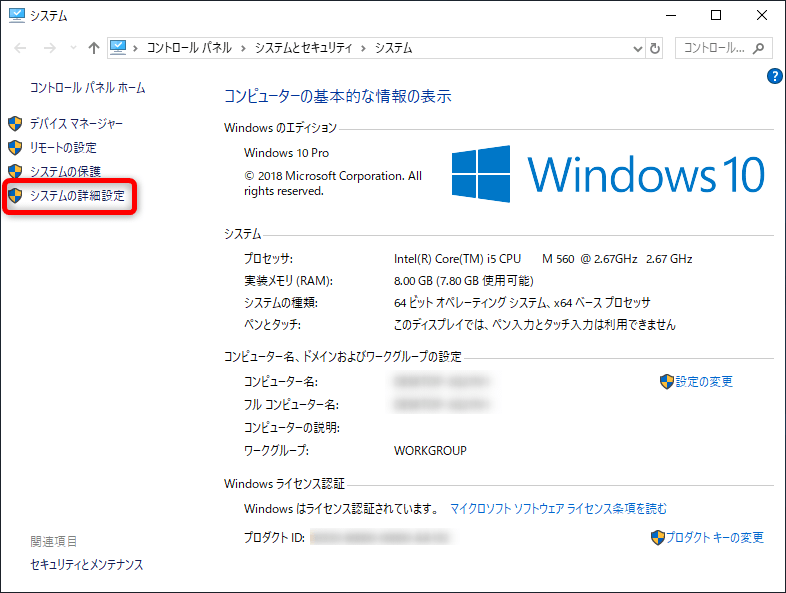Minimize the システム window
This screenshot has height=593, width=786.
(x=671, y=16)
